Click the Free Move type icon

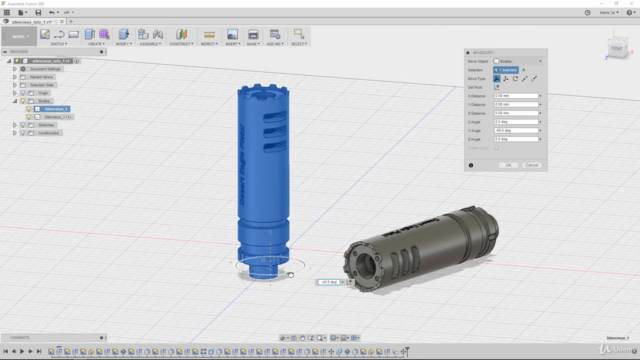click(497, 79)
